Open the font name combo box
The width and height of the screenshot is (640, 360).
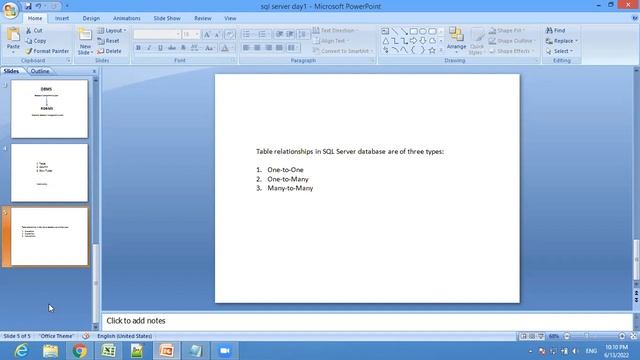[157, 35]
